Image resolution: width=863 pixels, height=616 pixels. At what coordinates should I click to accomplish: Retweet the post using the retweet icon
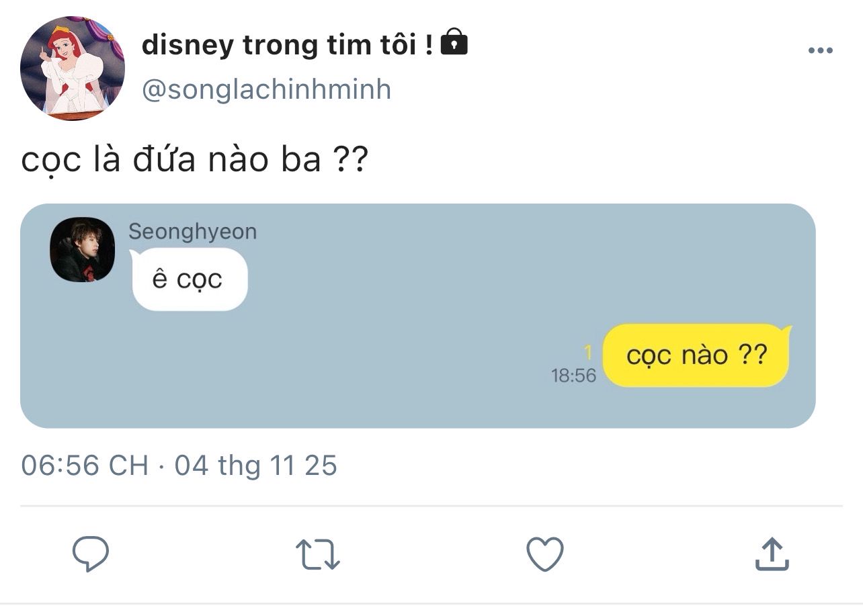[318, 555]
